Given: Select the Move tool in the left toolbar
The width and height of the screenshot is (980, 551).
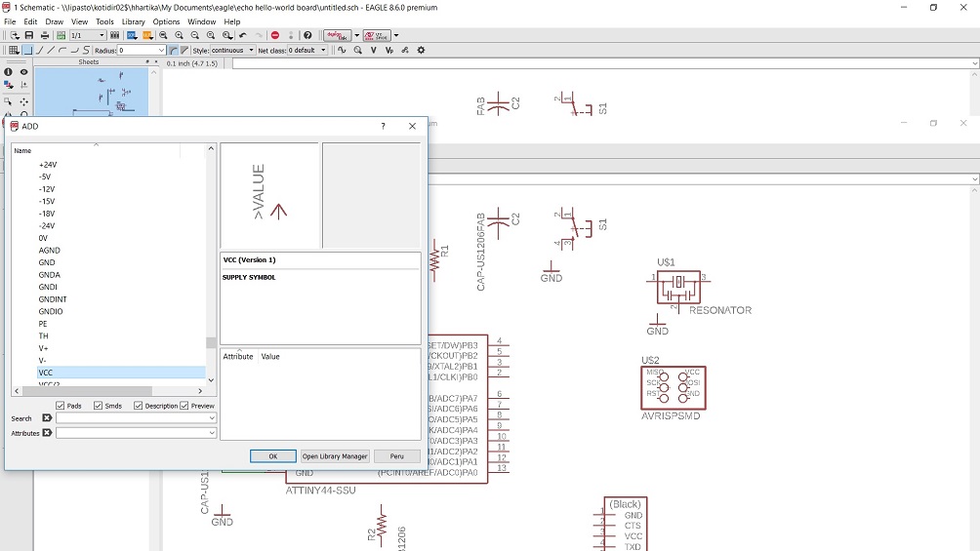Looking at the screenshot, I should (23, 101).
